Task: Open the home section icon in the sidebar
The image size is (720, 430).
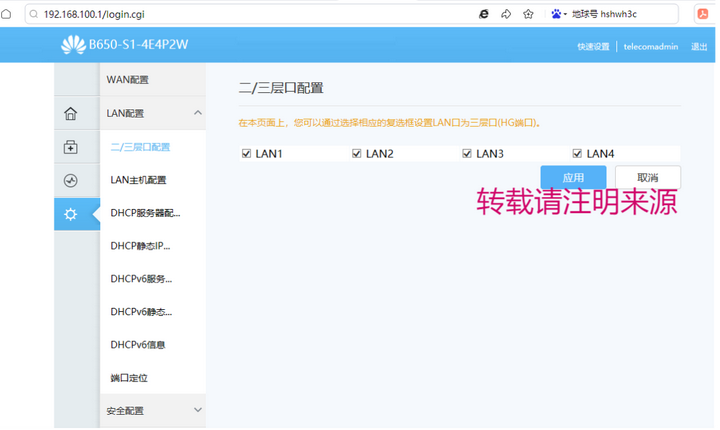Action: (70, 113)
